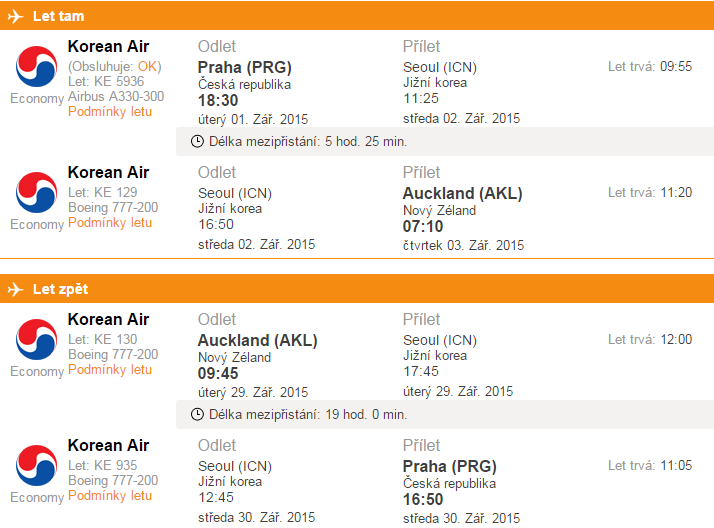Click Korean Air logo for flight KE 130

click(x=36, y=340)
